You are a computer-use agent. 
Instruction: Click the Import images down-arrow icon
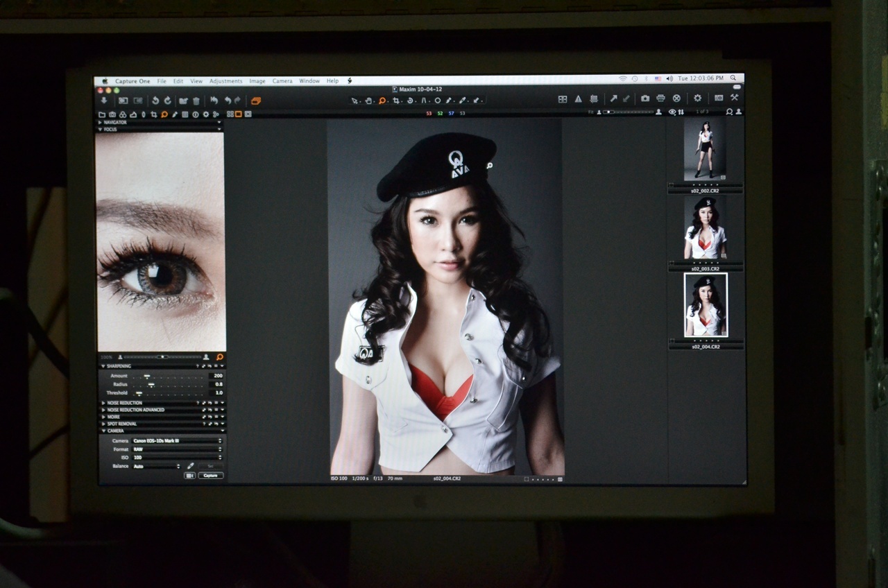point(104,101)
